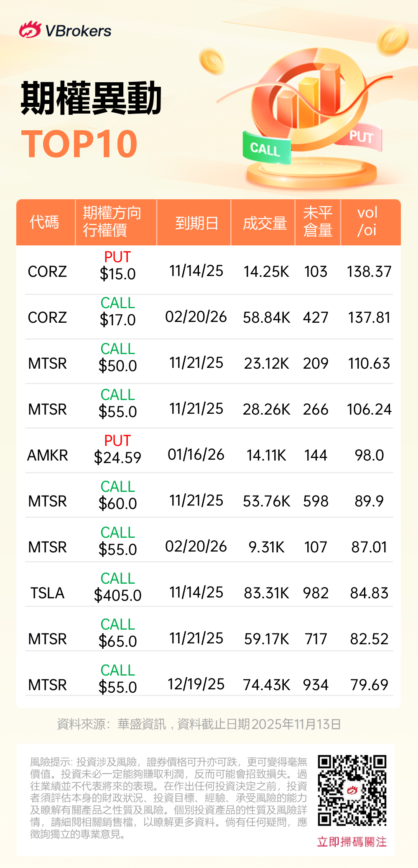Click the VBrokers logo icon
This screenshot has height=868, width=418.
30,30
